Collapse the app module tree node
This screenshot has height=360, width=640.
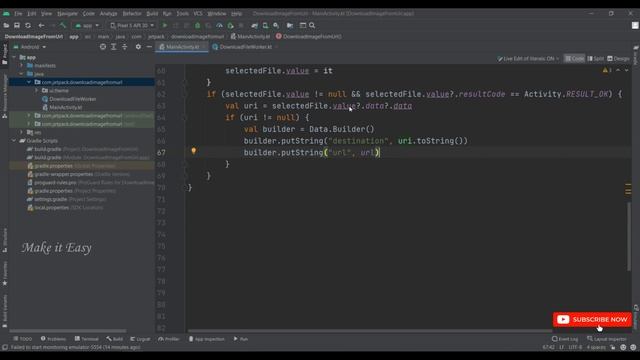pyautogui.click(x=15, y=57)
